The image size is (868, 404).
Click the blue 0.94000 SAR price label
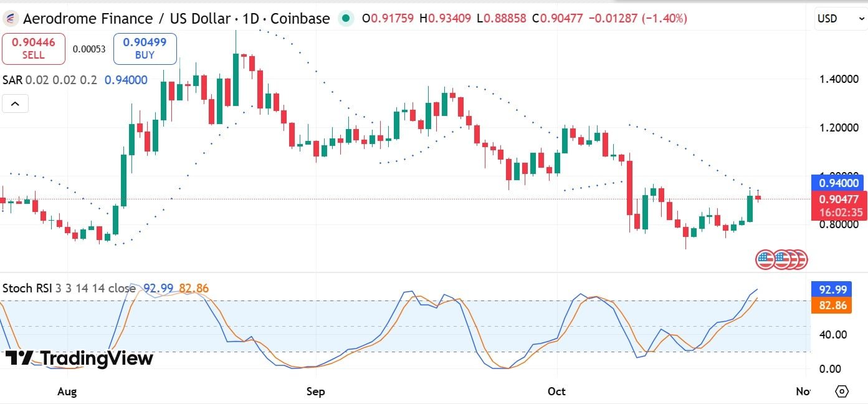pyautogui.click(x=837, y=183)
